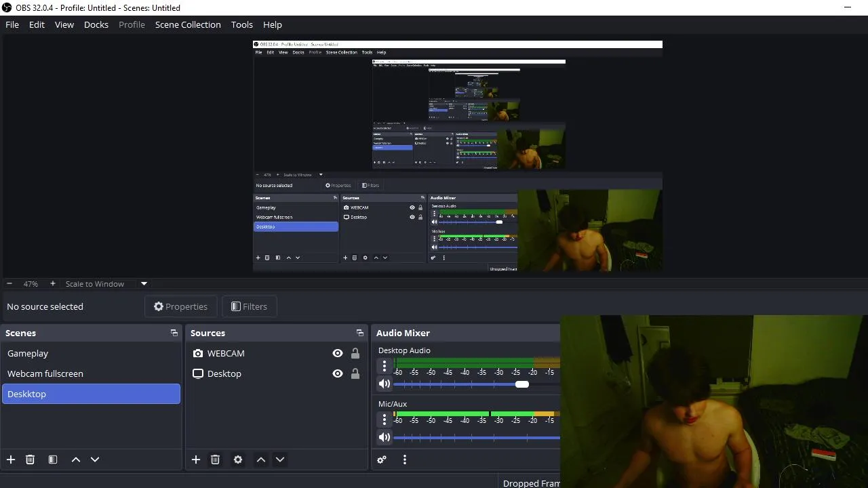
Task: Toggle lock on Desktop source
Action: (x=355, y=373)
